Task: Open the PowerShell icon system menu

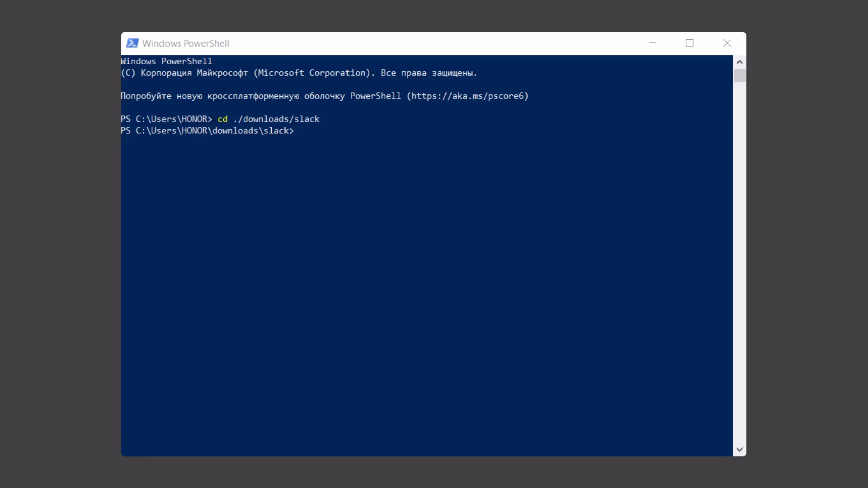Action: pos(132,43)
